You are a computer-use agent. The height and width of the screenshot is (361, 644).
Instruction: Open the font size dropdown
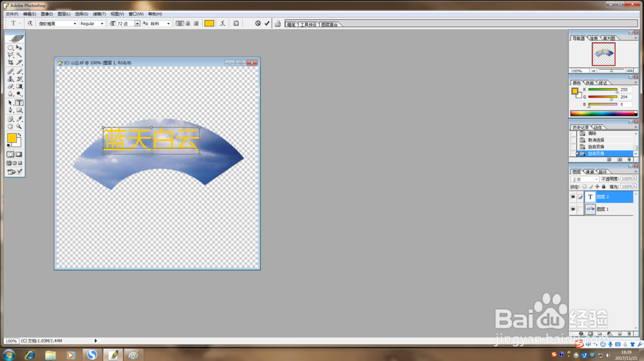click(x=137, y=24)
